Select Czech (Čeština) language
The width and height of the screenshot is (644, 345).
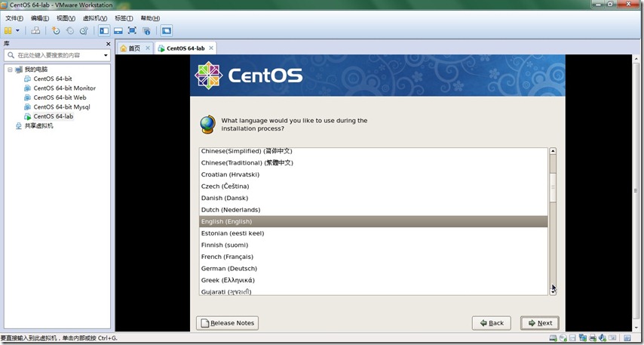[373, 186]
